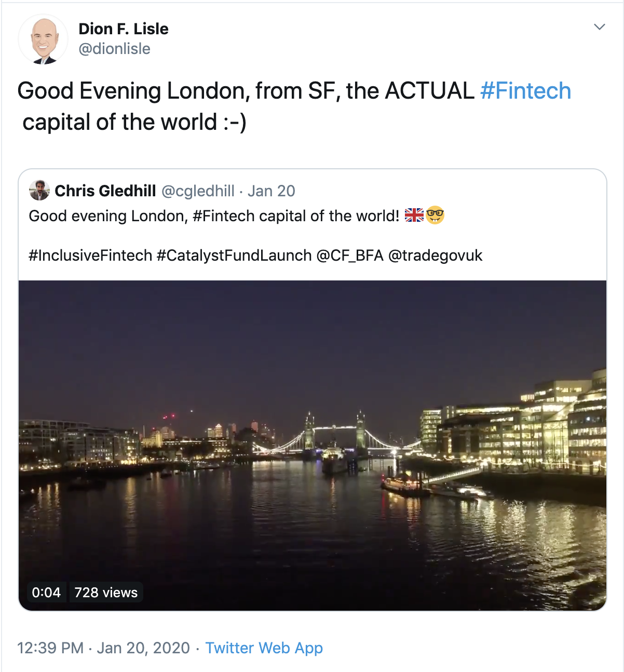This screenshot has height=672, width=624.
Task: Select the #InclusiveFintech hashtag
Action: click(90, 256)
